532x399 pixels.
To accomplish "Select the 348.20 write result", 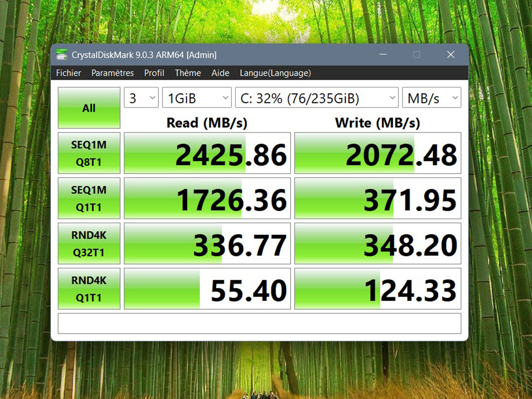I will pyautogui.click(x=378, y=243).
